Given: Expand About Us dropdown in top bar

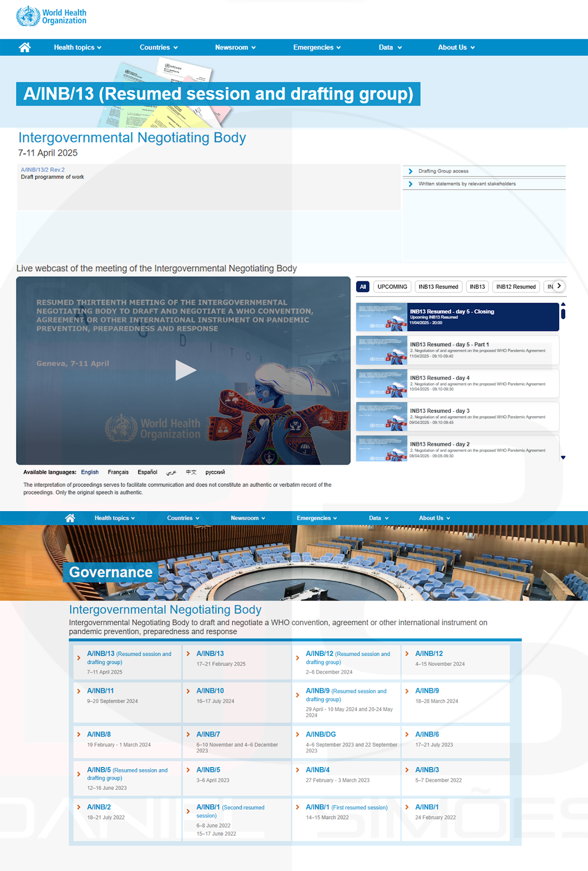Looking at the screenshot, I should [456, 47].
